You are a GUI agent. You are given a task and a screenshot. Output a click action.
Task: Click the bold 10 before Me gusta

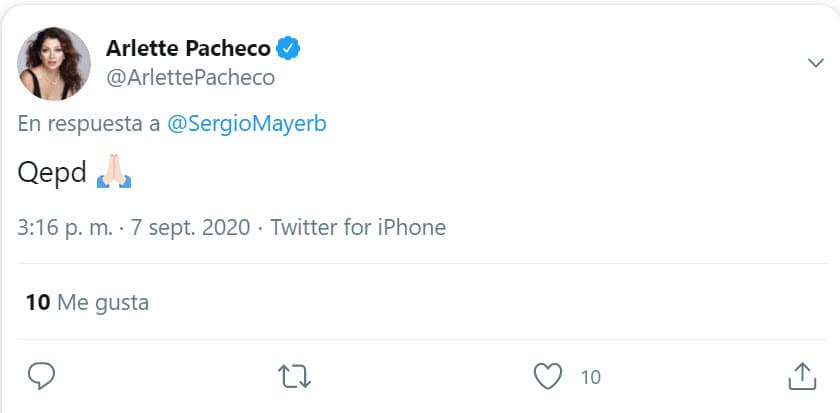(38, 301)
